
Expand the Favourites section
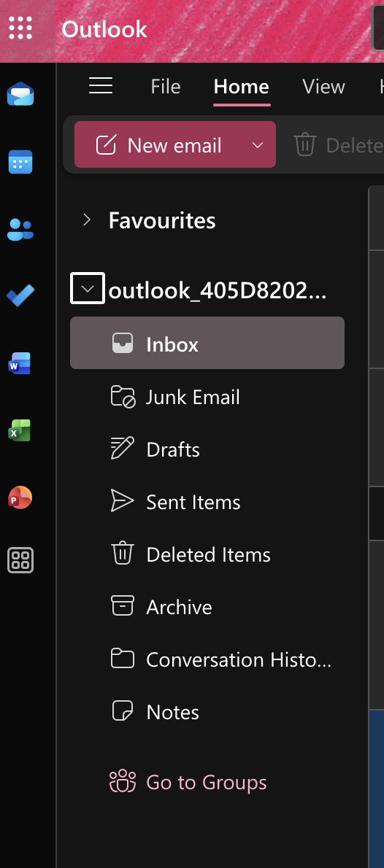coord(86,220)
